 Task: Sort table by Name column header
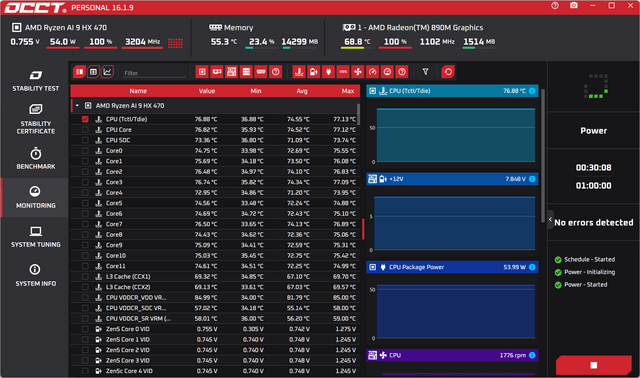click(138, 91)
